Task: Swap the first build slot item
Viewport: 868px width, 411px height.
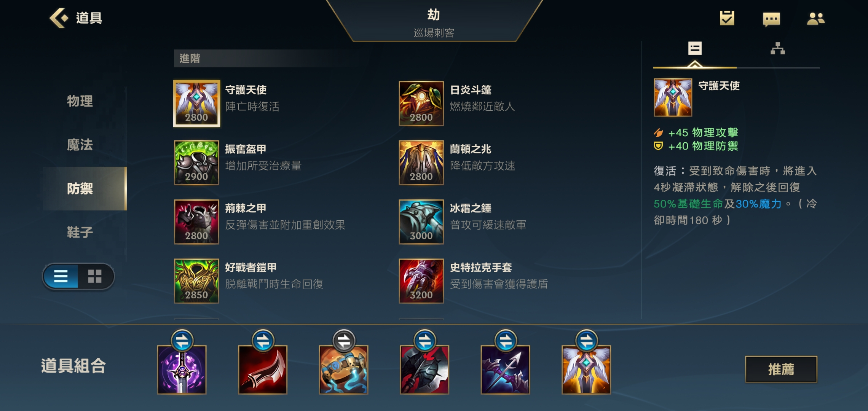Action: point(182,340)
